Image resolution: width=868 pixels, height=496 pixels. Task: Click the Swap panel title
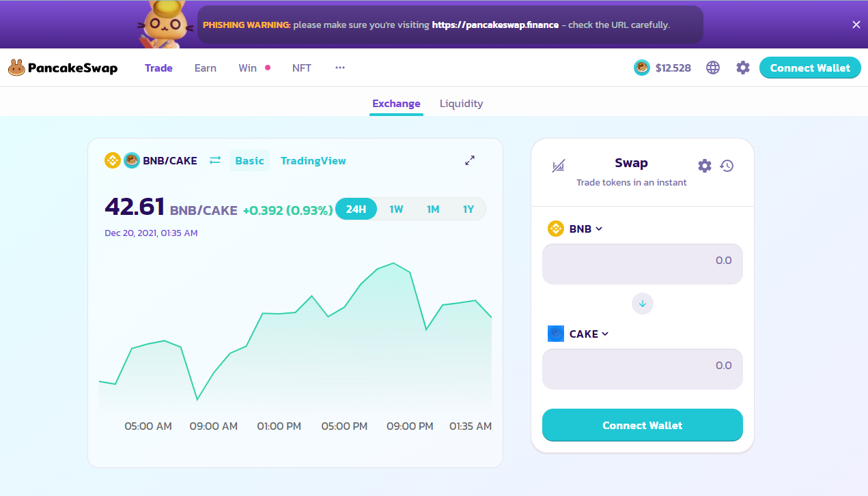click(632, 163)
